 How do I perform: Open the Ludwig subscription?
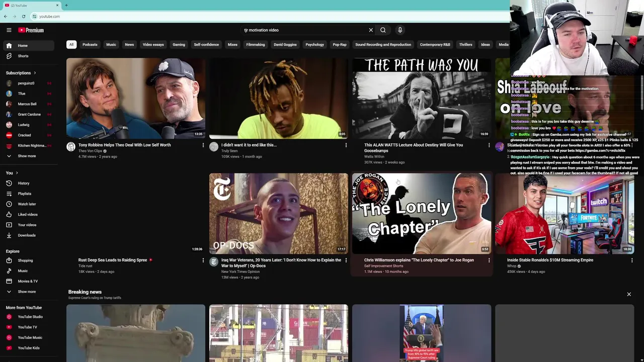(30, 125)
